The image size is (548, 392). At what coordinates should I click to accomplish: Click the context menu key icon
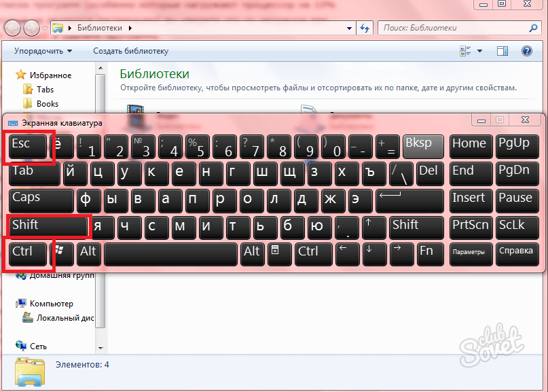click(279, 255)
